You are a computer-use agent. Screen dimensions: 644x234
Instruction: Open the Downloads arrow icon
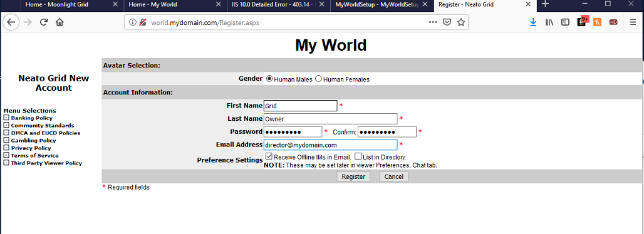coord(533,23)
